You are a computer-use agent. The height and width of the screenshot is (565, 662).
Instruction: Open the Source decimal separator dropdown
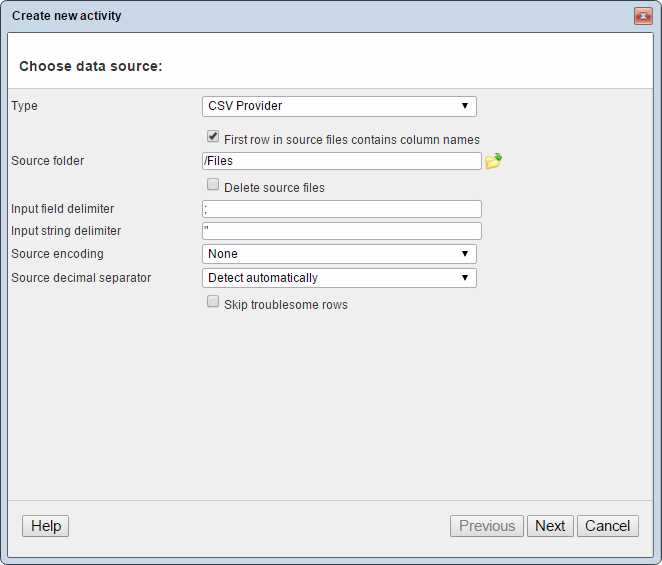[339, 278]
